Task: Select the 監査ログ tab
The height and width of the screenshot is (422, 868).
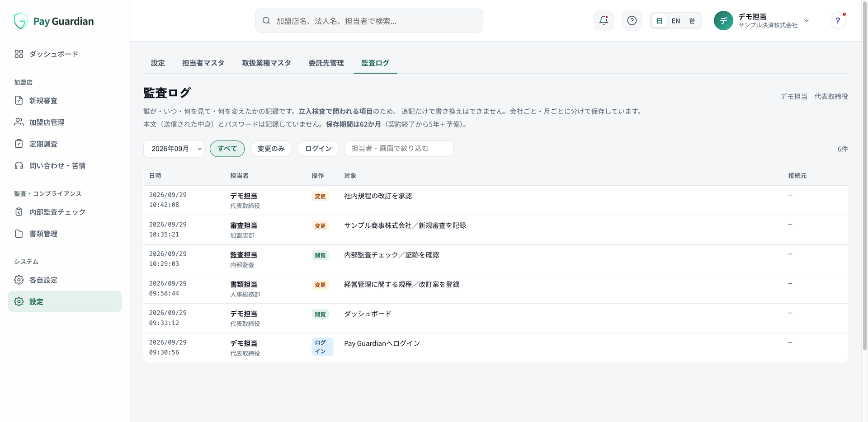Action: coord(375,63)
